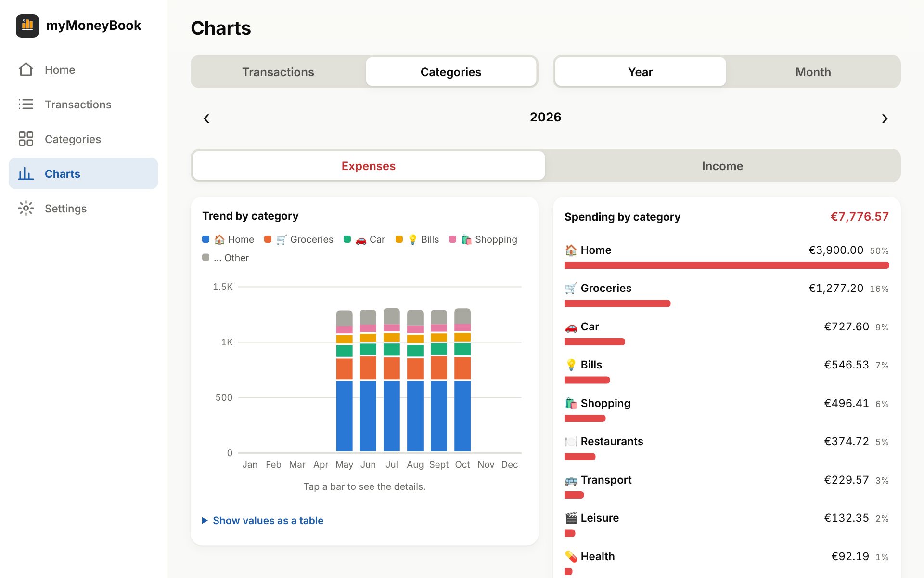Click the Restaurants category name
Image resolution: width=924 pixels, height=578 pixels.
point(612,441)
